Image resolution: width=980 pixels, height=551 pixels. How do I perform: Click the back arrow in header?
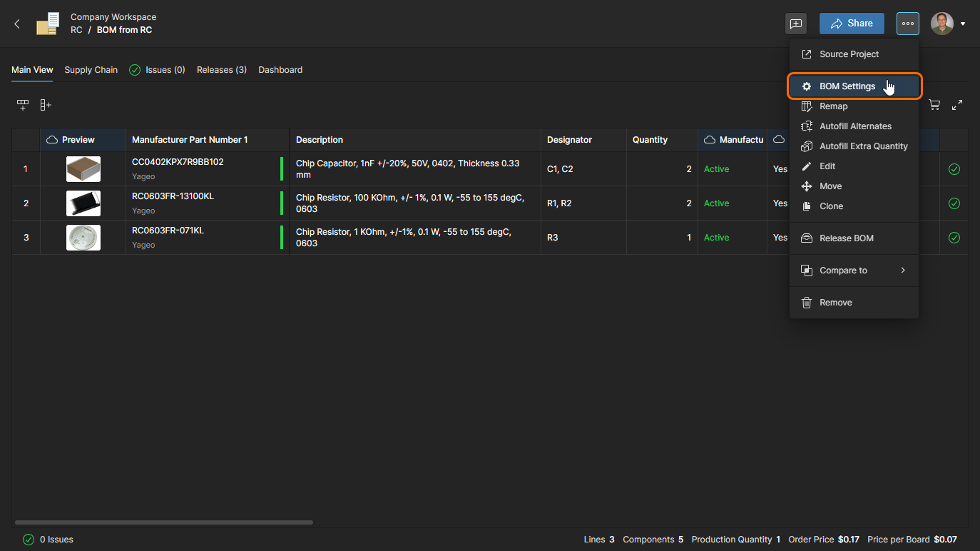pos(17,24)
